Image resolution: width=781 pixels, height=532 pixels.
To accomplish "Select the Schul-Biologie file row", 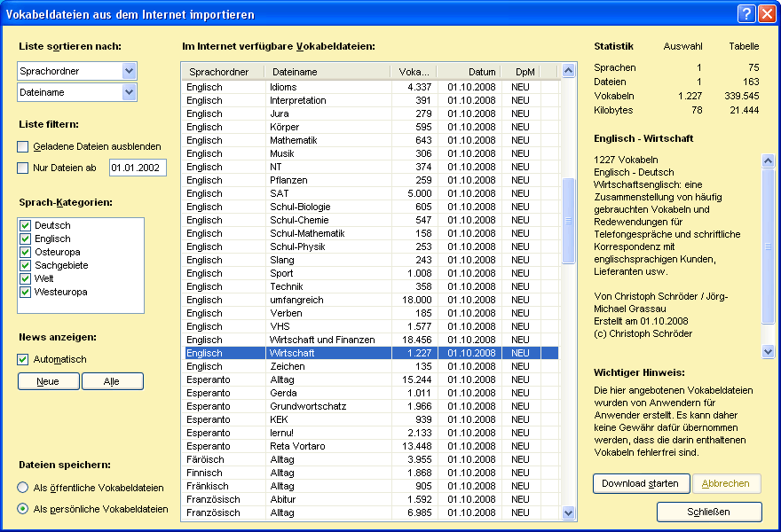I will point(372,207).
